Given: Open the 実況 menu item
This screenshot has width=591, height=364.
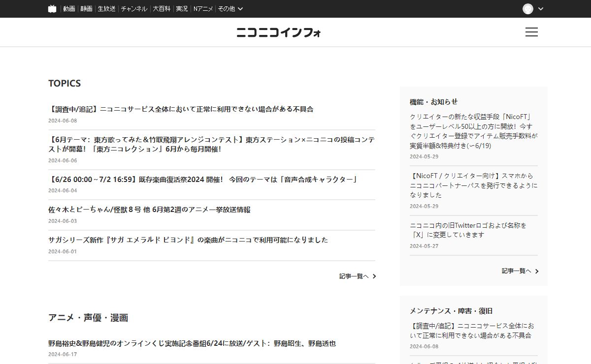Looking at the screenshot, I should click(182, 9).
